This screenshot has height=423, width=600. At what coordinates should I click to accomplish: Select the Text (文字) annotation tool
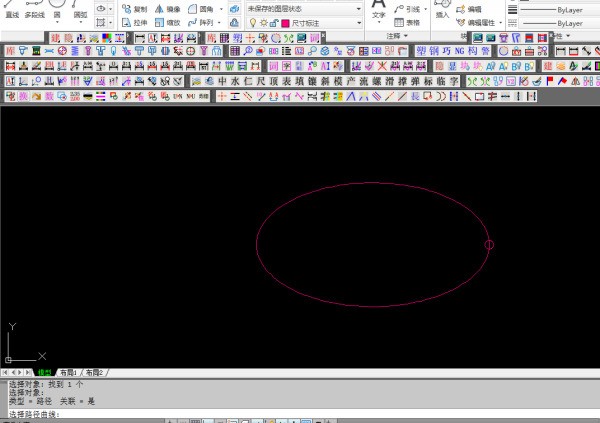[x=378, y=11]
